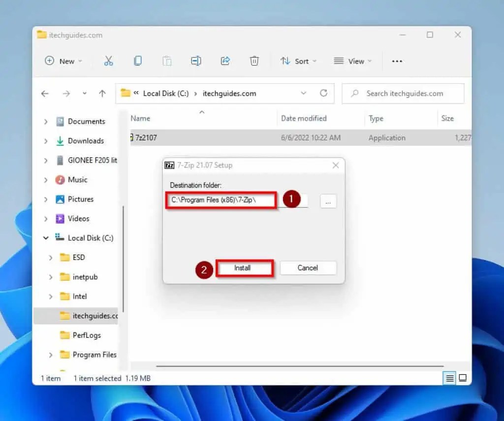
Task: Go up one folder level with the up arrow
Action: [x=102, y=93]
